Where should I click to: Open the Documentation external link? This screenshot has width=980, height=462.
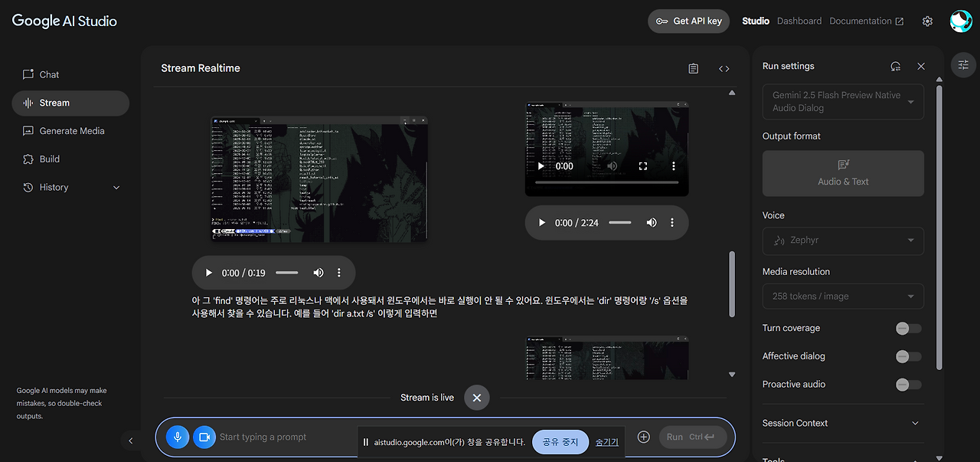tap(867, 21)
